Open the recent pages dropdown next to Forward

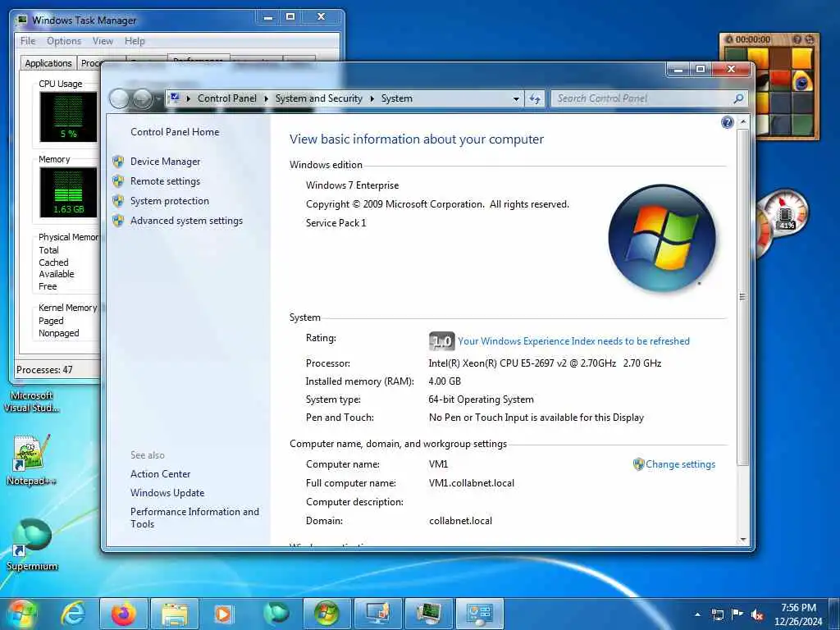coord(158,98)
